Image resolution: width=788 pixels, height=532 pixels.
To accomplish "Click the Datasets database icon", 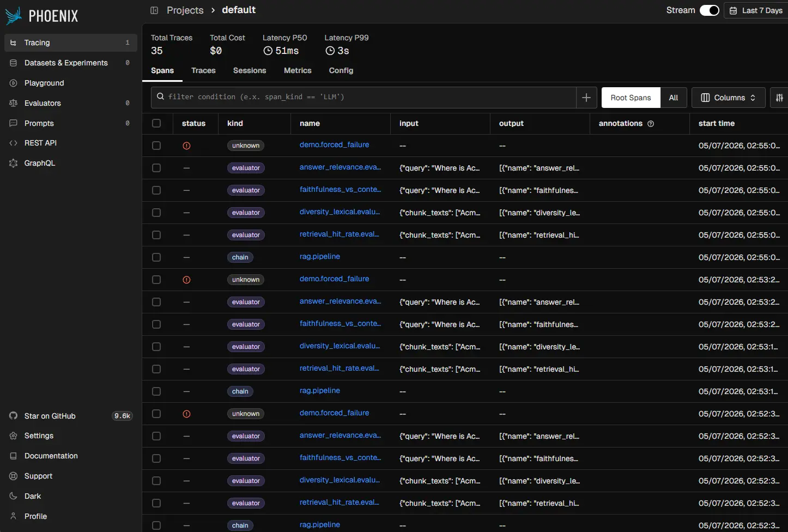I will pyautogui.click(x=14, y=63).
